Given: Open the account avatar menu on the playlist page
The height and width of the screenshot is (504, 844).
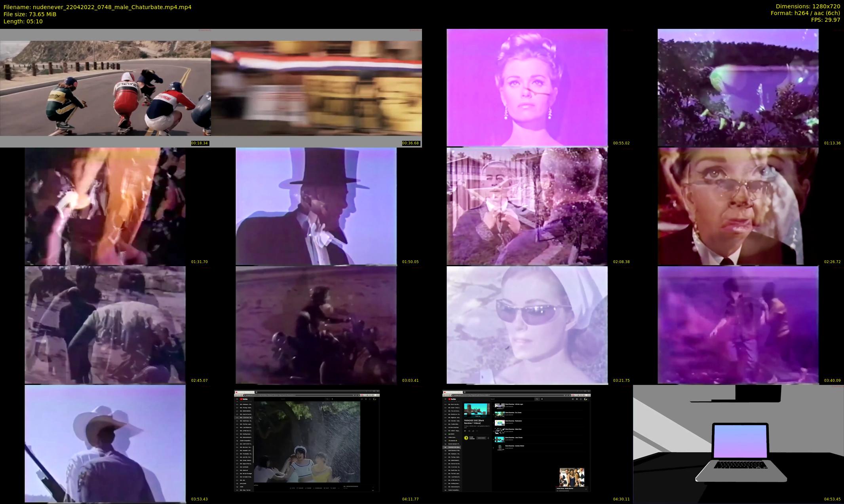Looking at the screenshot, I should [x=585, y=399].
